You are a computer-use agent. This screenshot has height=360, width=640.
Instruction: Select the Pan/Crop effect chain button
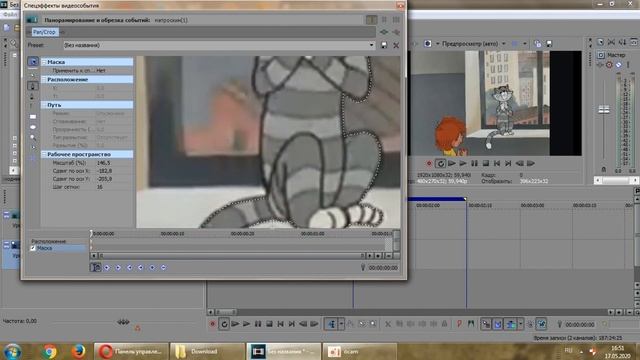point(44,32)
